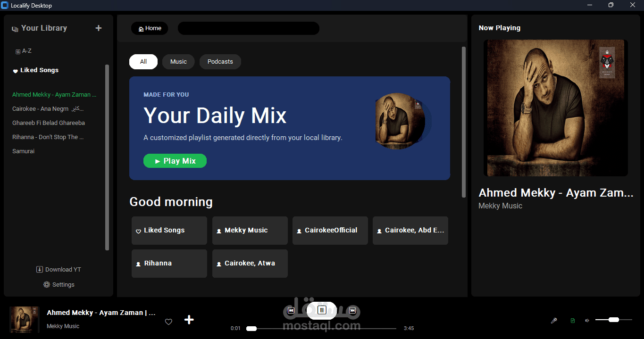Mute audio with the speaker icon
The image size is (644, 339).
coord(587,321)
